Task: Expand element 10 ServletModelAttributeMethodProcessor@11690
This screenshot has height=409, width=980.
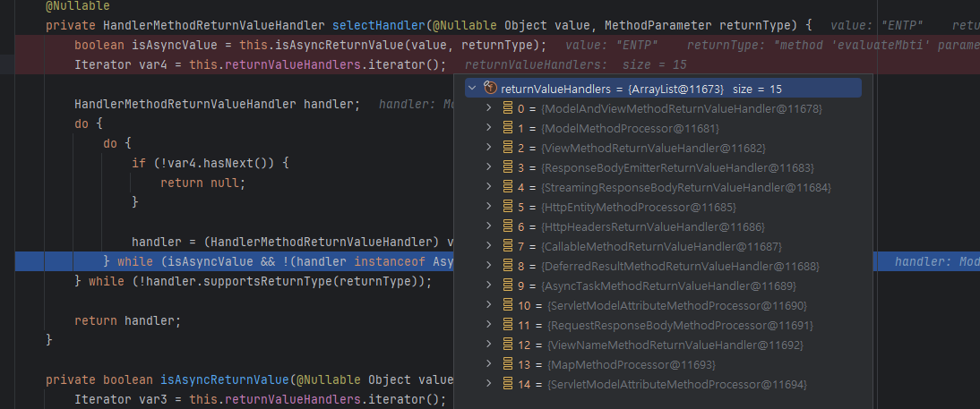Action: coord(489,305)
